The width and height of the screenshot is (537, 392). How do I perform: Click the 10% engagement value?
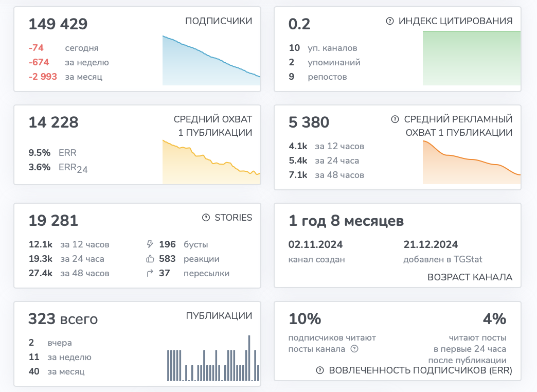click(x=305, y=319)
